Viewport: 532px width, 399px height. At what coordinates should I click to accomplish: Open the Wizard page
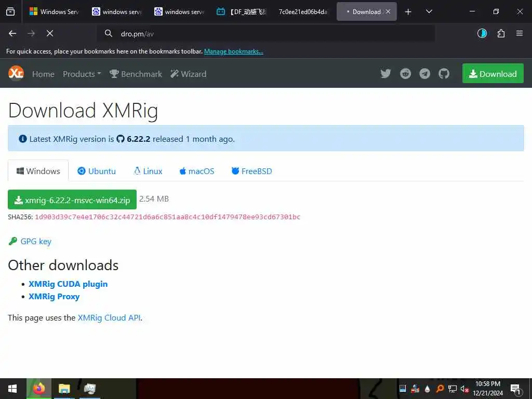188,74
